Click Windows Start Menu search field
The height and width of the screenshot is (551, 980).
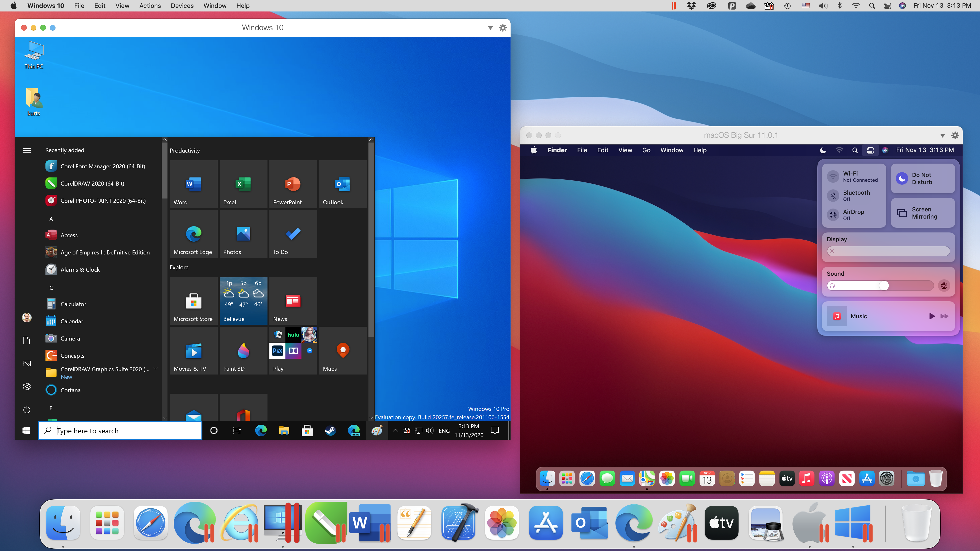tap(121, 430)
